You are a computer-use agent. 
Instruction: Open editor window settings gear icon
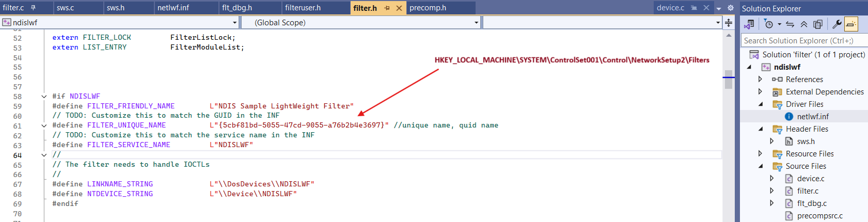(x=730, y=8)
